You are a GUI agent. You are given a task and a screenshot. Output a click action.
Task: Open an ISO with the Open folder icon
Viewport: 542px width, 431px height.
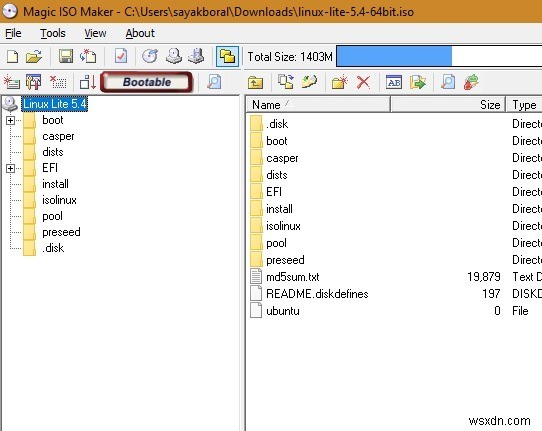pyautogui.click(x=34, y=56)
